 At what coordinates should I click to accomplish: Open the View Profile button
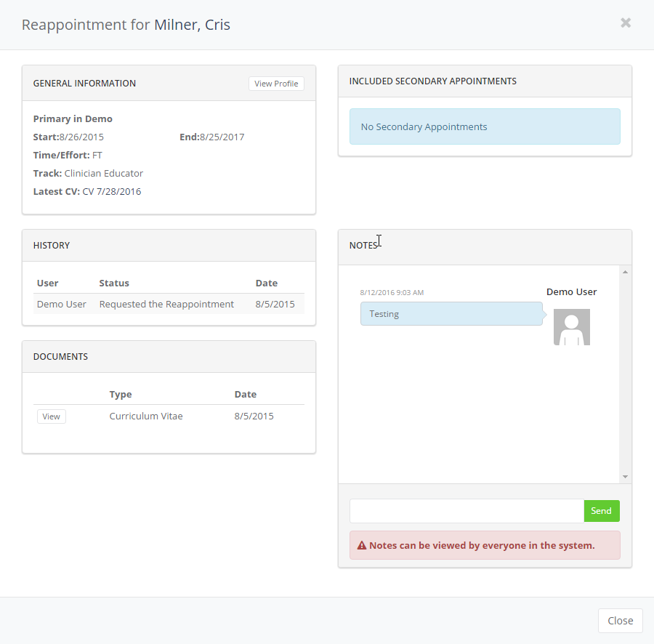(x=276, y=84)
